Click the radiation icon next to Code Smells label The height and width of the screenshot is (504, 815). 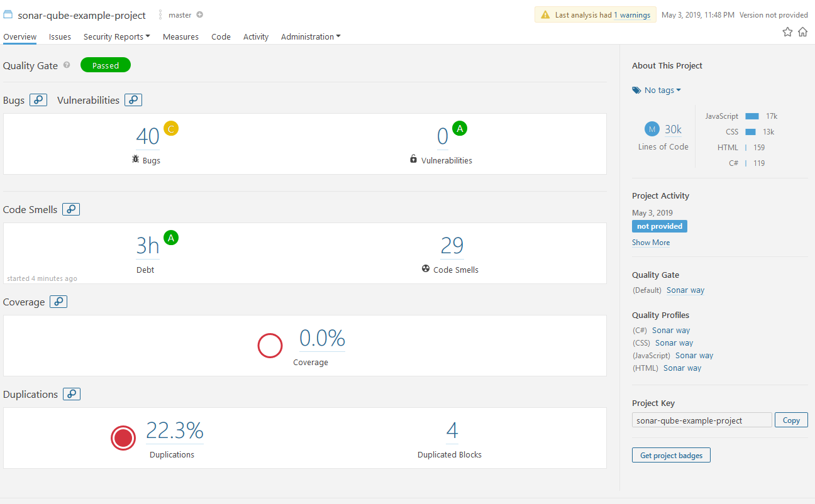[426, 268]
